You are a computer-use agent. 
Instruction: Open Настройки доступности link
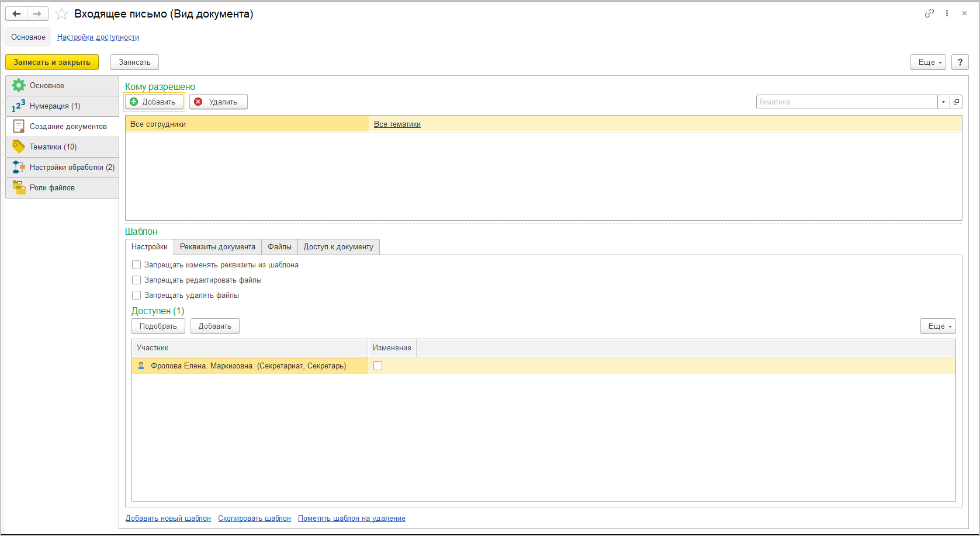click(x=98, y=37)
